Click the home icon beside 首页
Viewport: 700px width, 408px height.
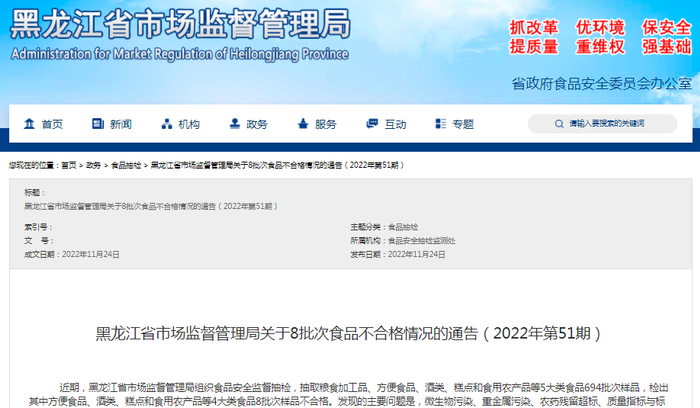coord(29,124)
